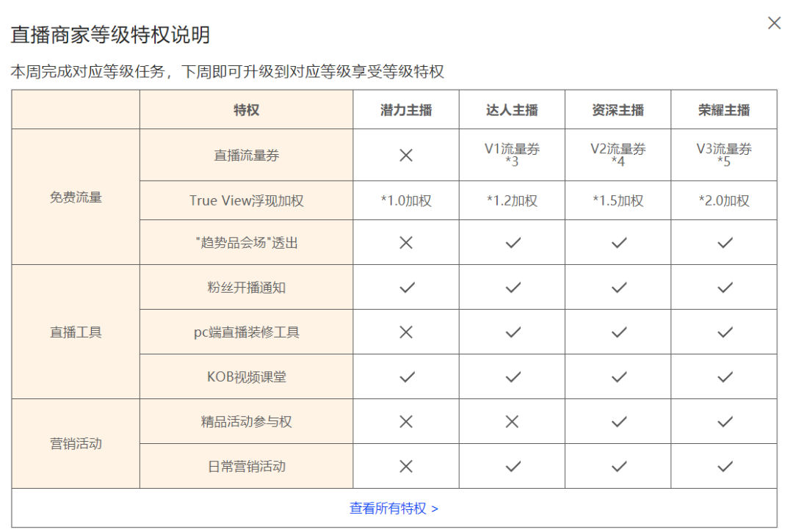The width and height of the screenshot is (793, 532).
Task: Close the 直播商家等级特权说明 dialog
Action: click(774, 23)
